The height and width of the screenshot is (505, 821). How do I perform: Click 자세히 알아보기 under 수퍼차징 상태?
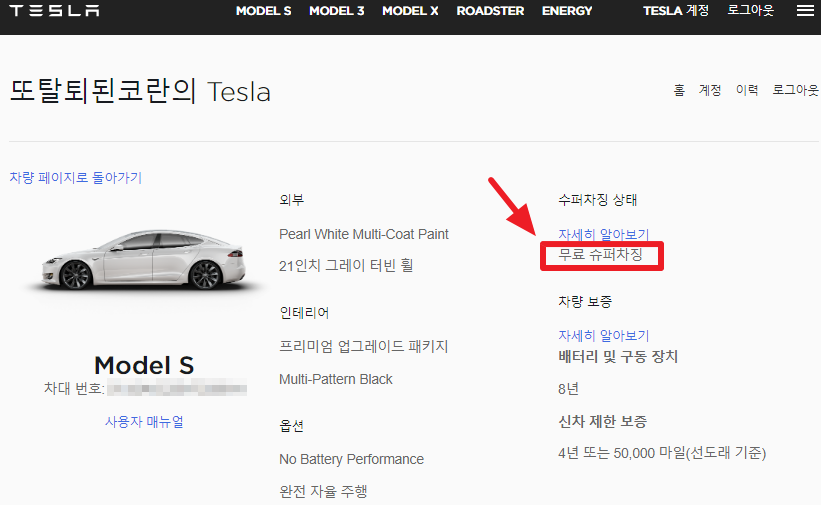click(604, 234)
